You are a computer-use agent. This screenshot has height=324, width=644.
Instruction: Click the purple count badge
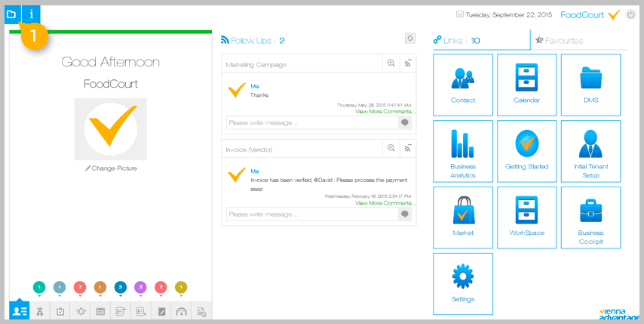point(140,287)
